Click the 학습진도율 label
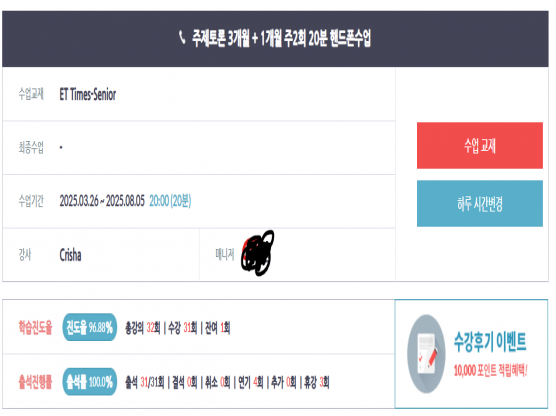The height and width of the screenshot is (416, 556). click(35, 327)
